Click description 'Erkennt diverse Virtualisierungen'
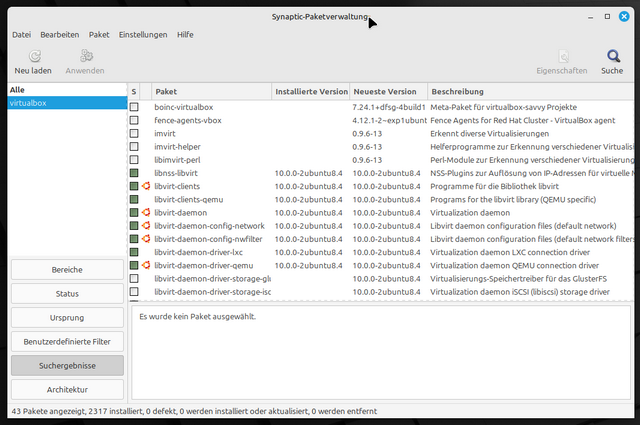This screenshot has width=640, height=425. pyautogui.click(x=489, y=134)
